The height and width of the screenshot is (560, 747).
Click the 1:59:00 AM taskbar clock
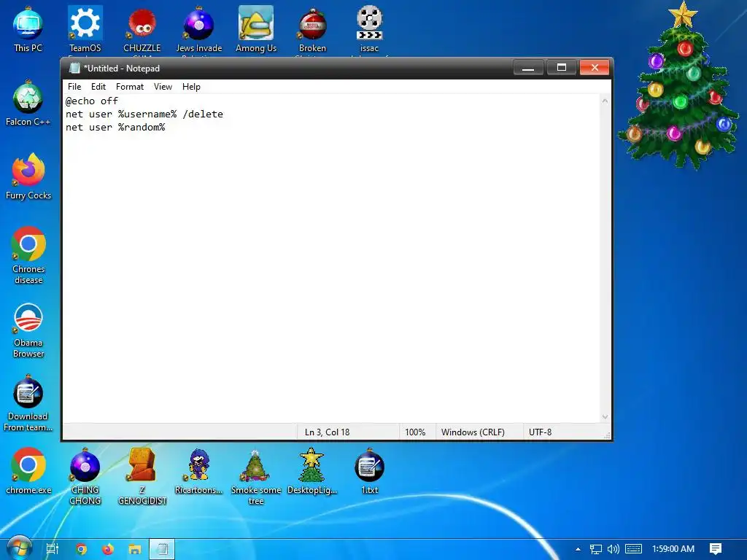click(x=673, y=549)
